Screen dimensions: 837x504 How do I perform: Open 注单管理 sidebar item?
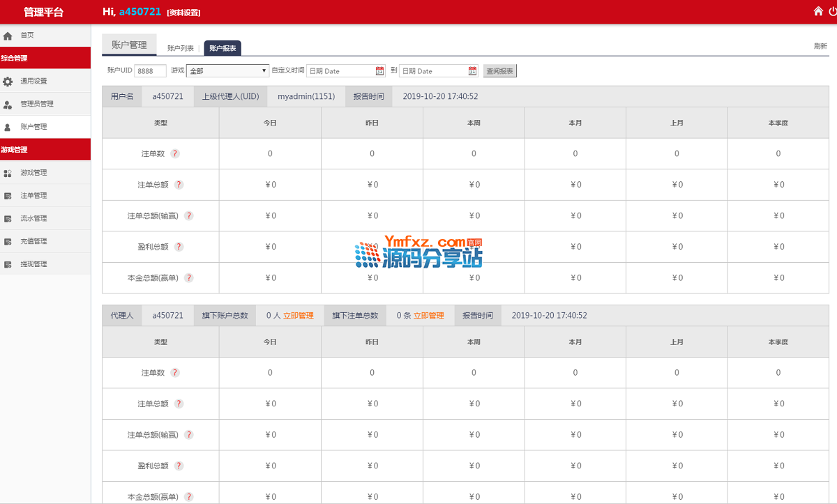pyautogui.click(x=33, y=196)
